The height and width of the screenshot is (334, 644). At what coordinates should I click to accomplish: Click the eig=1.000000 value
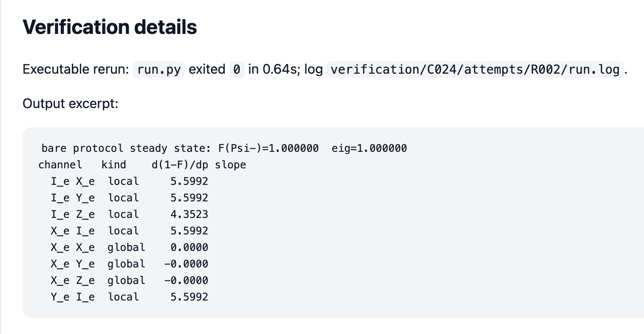[x=369, y=148]
